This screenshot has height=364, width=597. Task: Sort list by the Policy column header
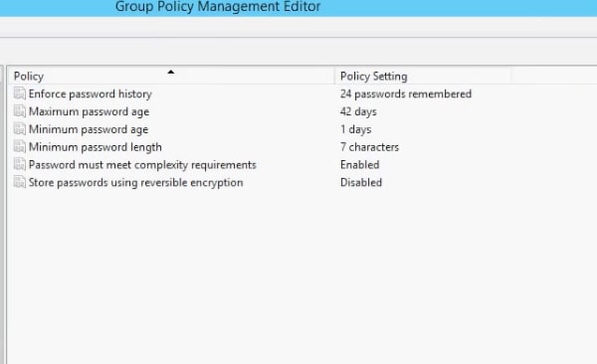point(171,77)
